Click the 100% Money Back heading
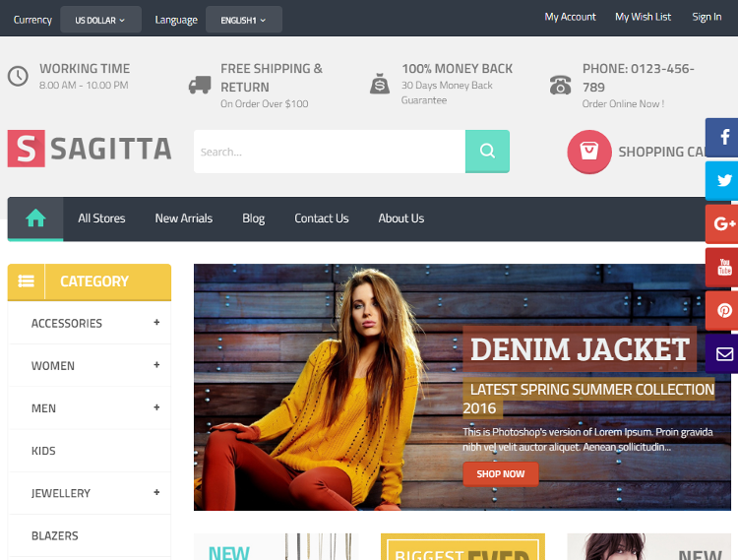The width and height of the screenshot is (738, 560). point(457,69)
